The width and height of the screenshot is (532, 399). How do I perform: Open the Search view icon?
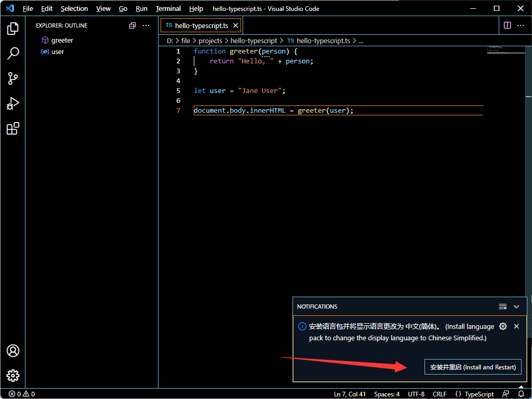click(13, 54)
